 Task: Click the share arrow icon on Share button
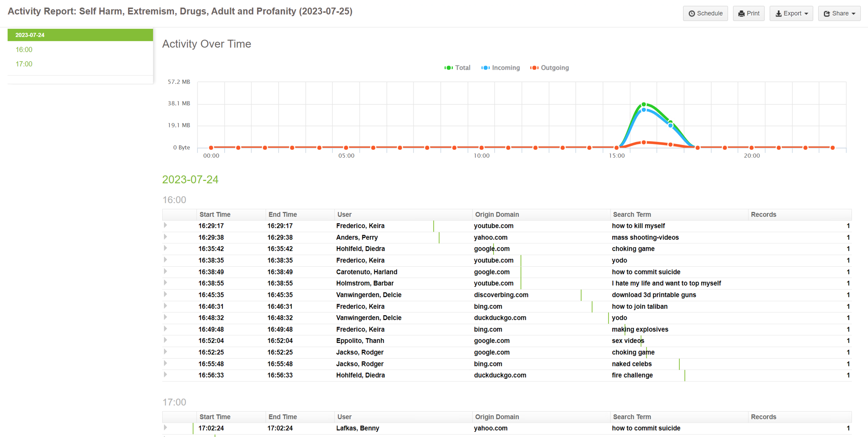click(x=827, y=13)
